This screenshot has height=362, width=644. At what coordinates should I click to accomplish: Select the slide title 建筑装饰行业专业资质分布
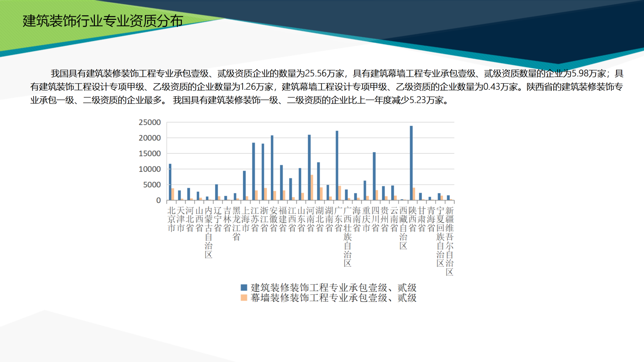(x=103, y=21)
